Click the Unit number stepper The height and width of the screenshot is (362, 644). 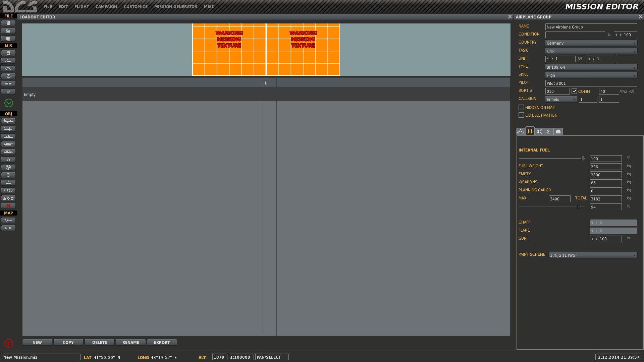click(x=560, y=59)
